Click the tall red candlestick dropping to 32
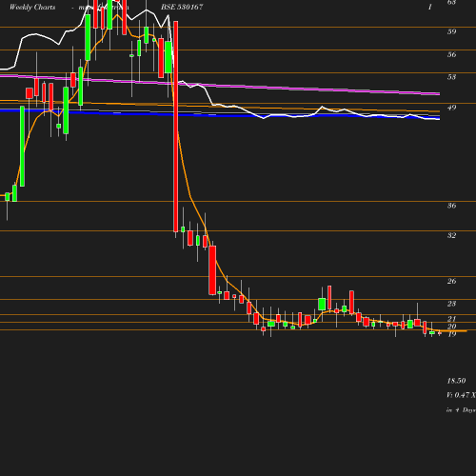The image size is (476, 476). pos(175,127)
